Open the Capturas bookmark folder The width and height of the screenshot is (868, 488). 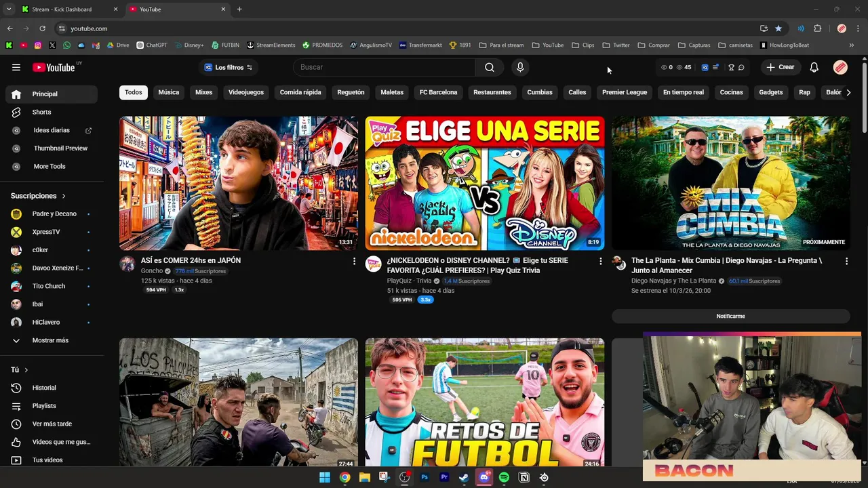(694, 45)
